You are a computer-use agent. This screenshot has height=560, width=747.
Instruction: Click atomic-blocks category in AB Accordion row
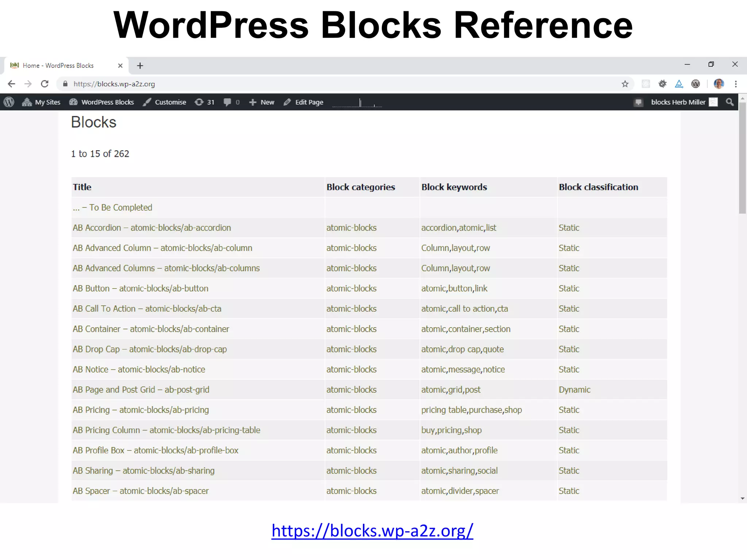pos(351,228)
